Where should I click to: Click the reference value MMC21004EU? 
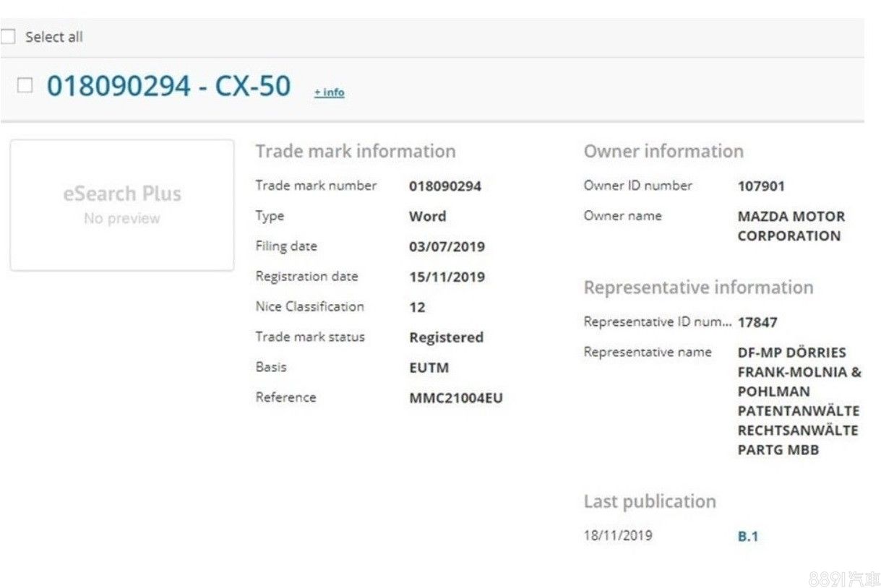tap(455, 398)
